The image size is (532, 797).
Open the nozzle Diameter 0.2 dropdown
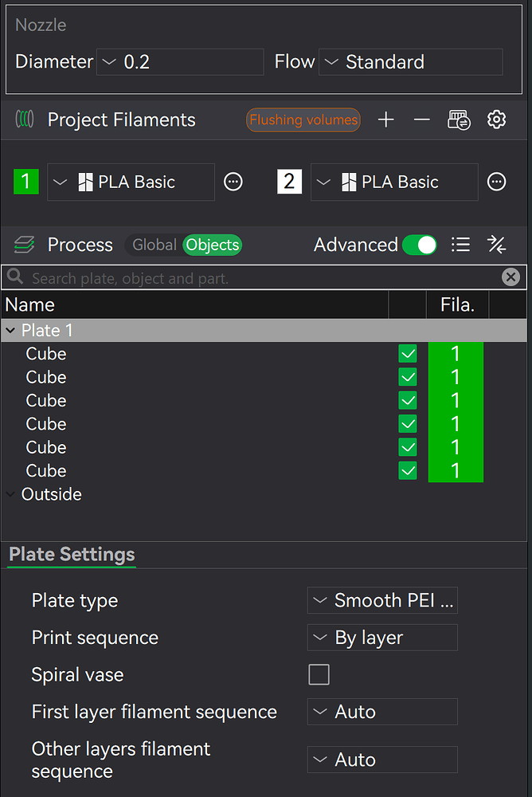click(180, 62)
